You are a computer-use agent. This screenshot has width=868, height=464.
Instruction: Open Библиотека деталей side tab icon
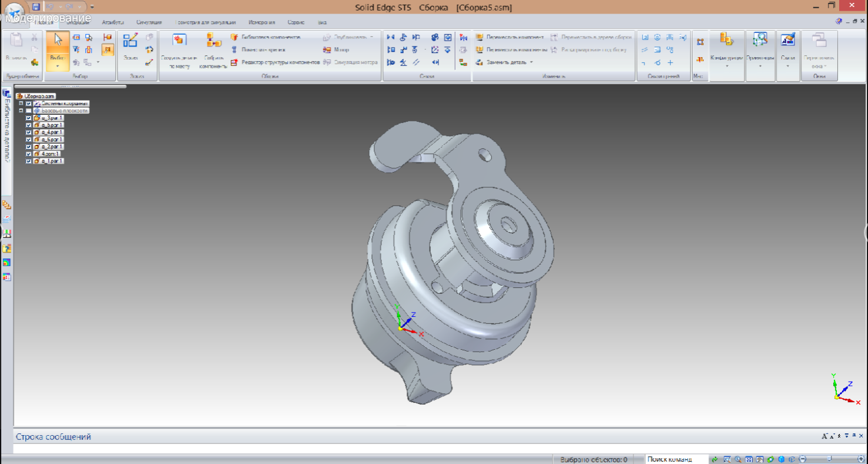coord(6,93)
